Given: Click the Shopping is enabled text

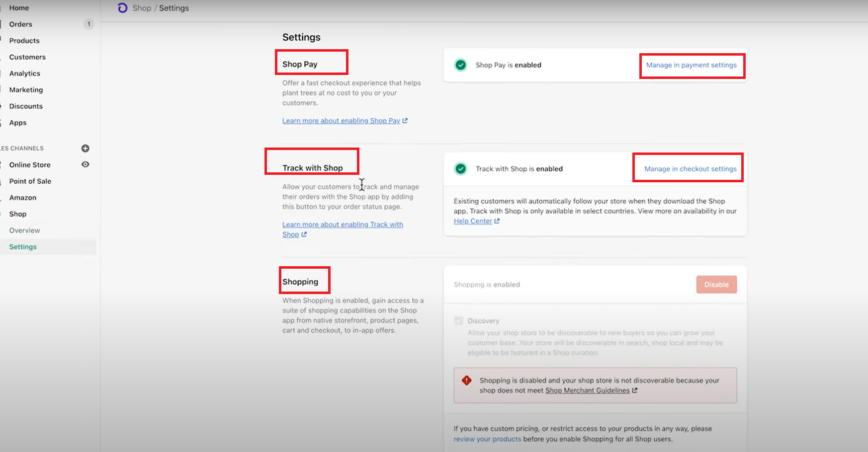Looking at the screenshot, I should [487, 285].
